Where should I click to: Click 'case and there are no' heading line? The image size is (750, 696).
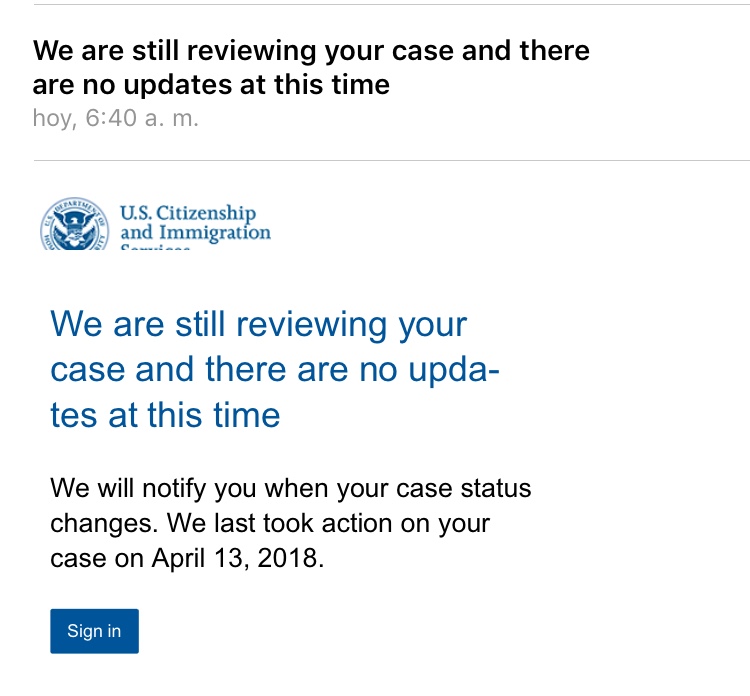[x=224, y=370]
